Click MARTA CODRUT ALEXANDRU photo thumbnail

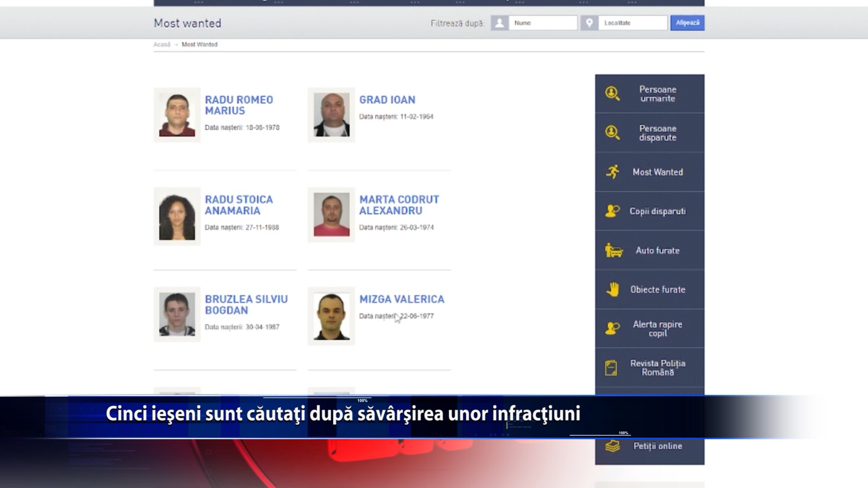coord(331,215)
